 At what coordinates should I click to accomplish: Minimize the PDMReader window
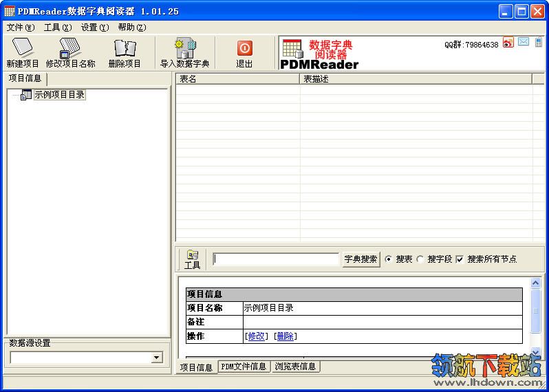[x=505, y=12]
